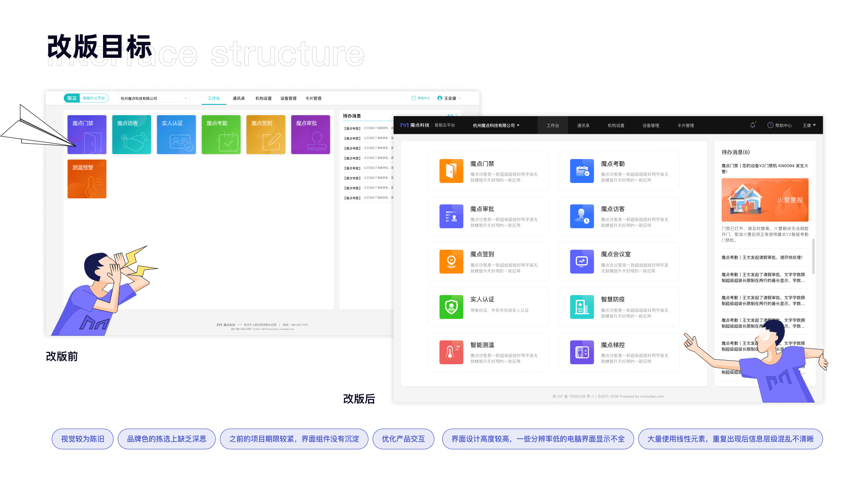868x488 pixels.
Task: Open 魔点考勤 calendar icon in new design
Action: (582, 171)
